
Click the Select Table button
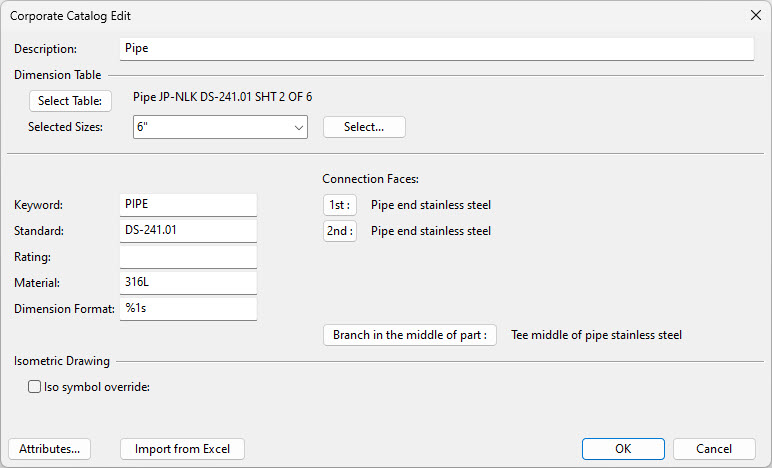[70, 101]
